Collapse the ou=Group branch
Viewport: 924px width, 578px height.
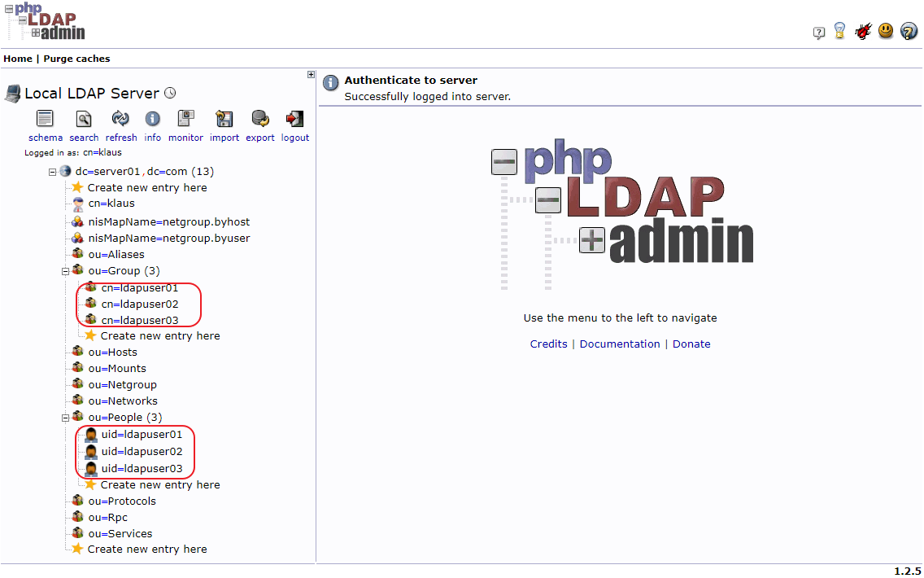pyautogui.click(x=65, y=272)
